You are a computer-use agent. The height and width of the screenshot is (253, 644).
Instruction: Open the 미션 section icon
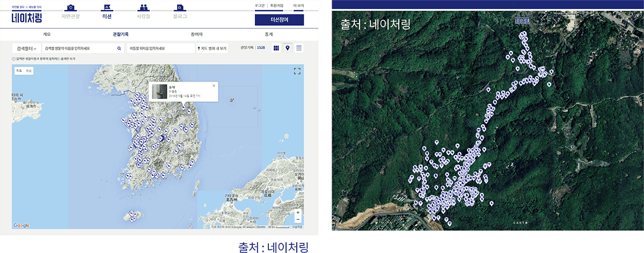pyautogui.click(x=106, y=8)
